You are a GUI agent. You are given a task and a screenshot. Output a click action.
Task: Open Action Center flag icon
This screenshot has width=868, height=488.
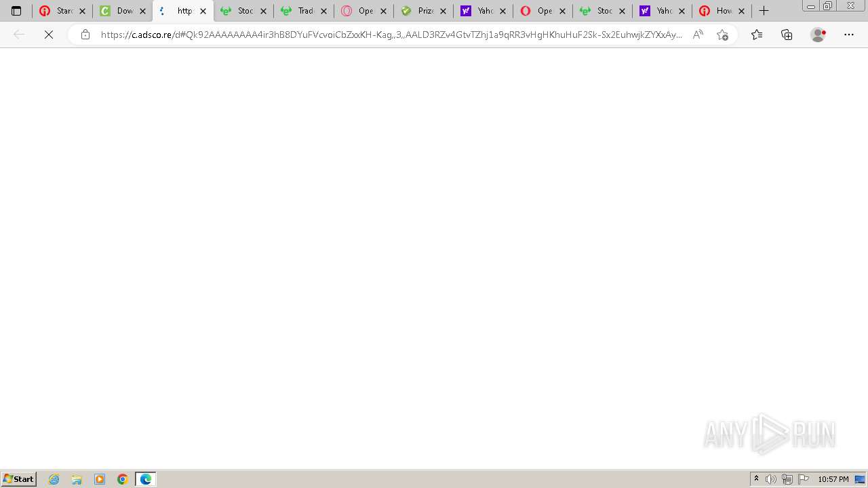(x=804, y=479)
